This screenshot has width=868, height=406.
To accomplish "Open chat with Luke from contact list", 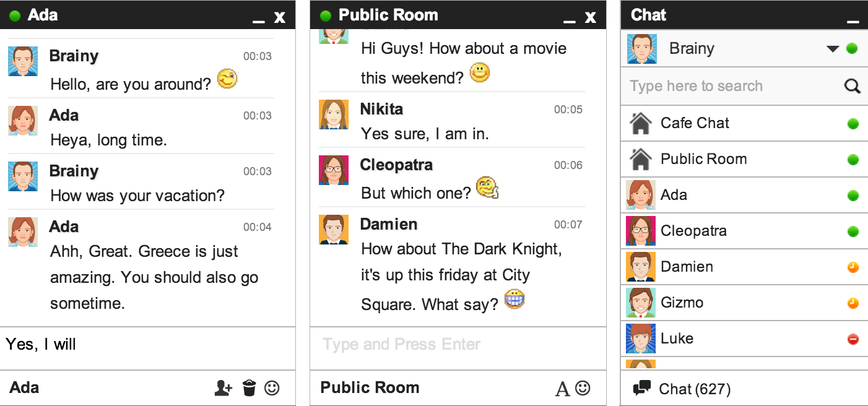I will 744,339.
